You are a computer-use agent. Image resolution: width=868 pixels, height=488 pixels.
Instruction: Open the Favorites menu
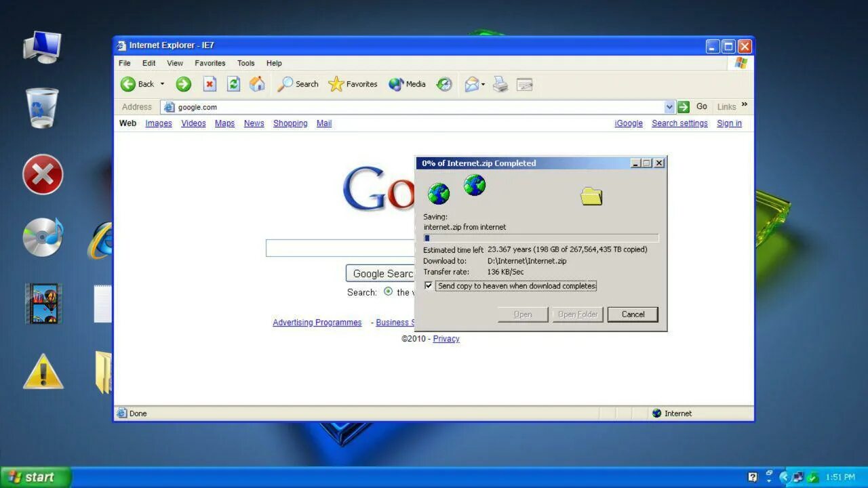(x=210, y=63)
